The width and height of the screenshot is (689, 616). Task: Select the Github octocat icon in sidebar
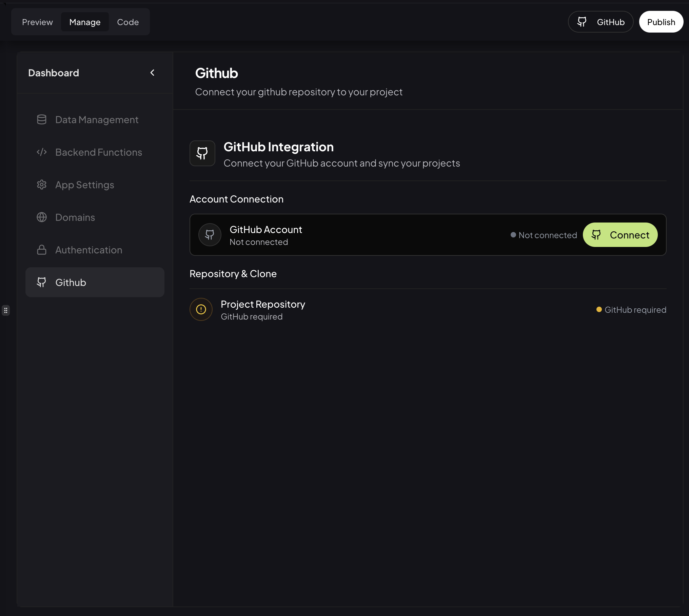pyautogui.click(x=41, y=282)
